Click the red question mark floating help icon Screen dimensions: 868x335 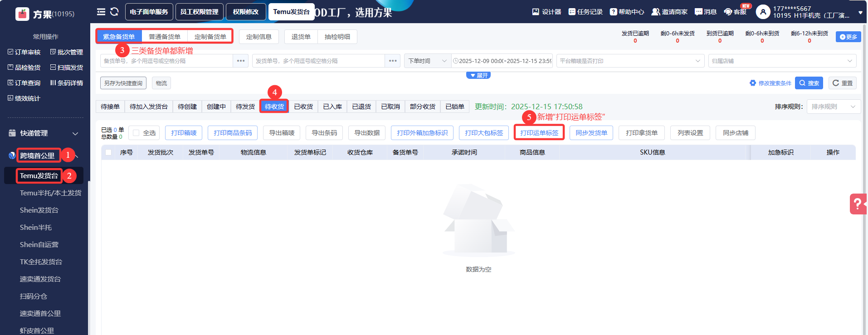pyautogui.click(x=858, y=204)
